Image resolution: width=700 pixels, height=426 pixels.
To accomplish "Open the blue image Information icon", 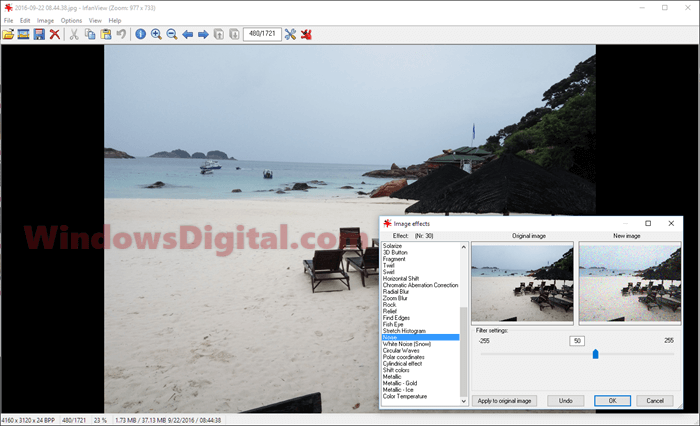I will click(141, 34).
